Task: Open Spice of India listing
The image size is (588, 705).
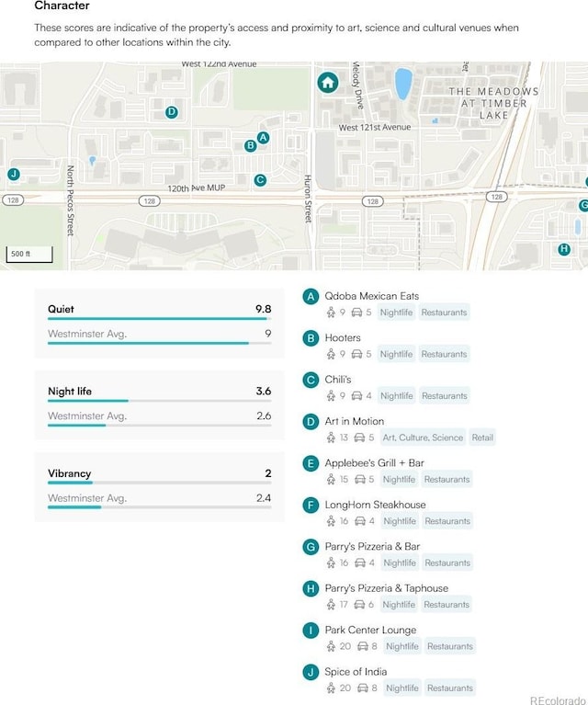Action: click(x=356, y=672)
